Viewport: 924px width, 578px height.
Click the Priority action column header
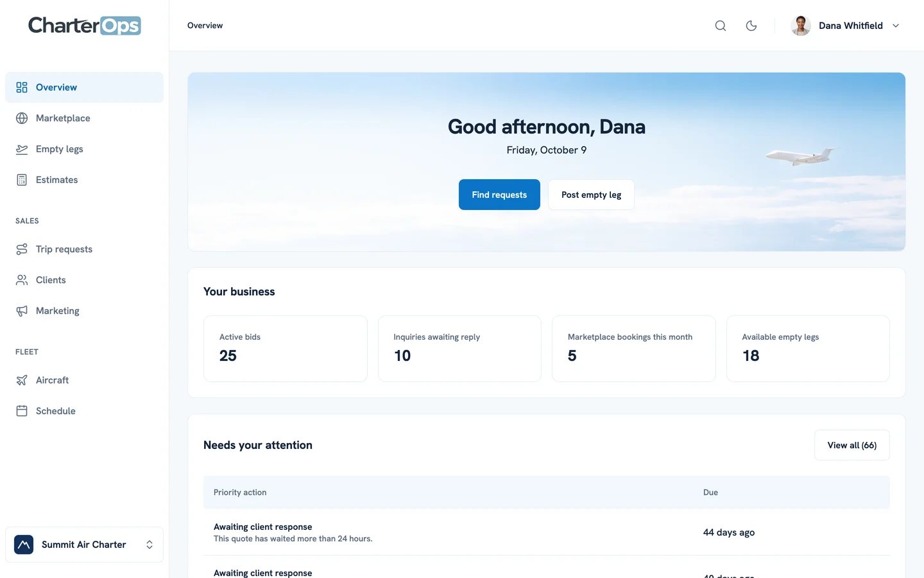tap(240, 493)
